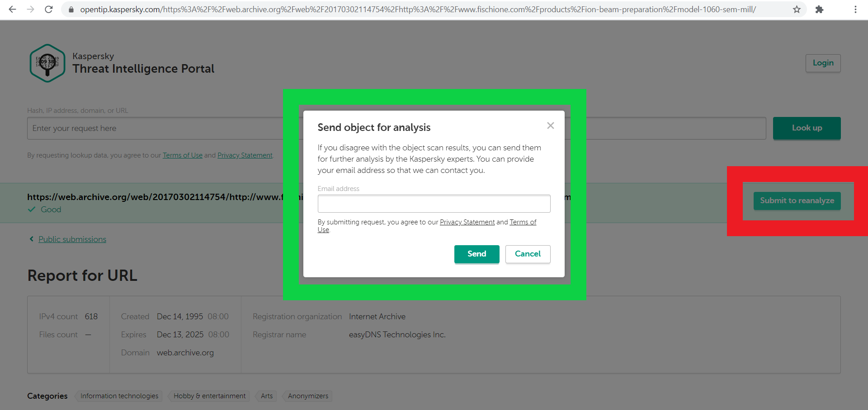Screen dimensions: 868x410
Task: Open Privacy Statement link in dialog
Action: (x=467, y=222)
